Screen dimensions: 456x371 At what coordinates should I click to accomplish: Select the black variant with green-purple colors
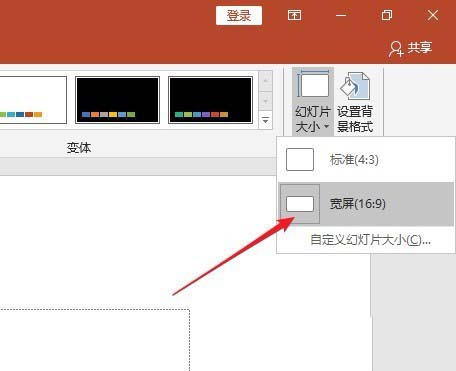point(210,100)
